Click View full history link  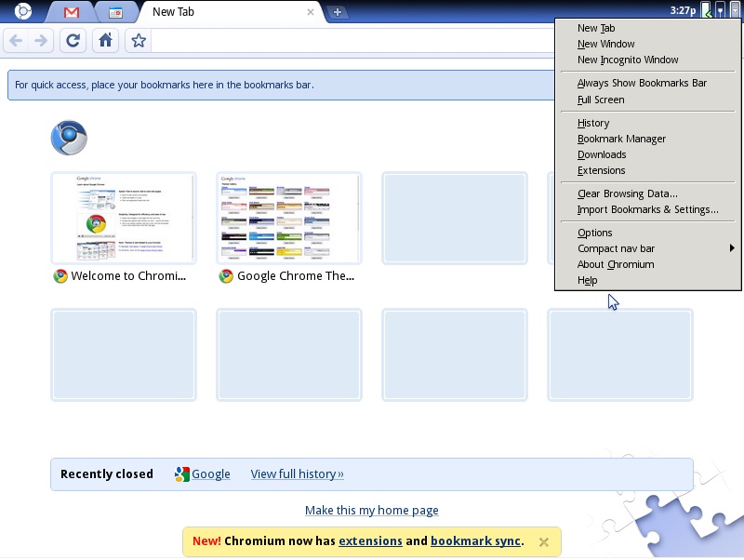pyautogui.click(x=297, y=473)
